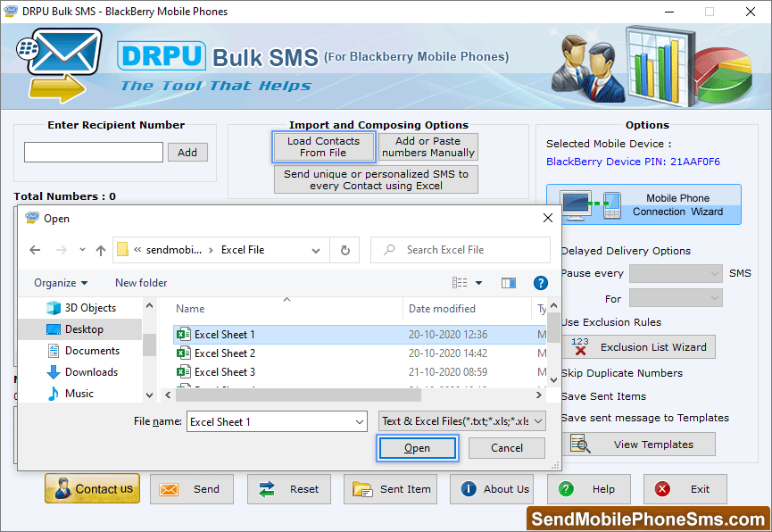Click the Reset arrows button
The height and width of the screenshot is (532, 772).
point(289,489)
